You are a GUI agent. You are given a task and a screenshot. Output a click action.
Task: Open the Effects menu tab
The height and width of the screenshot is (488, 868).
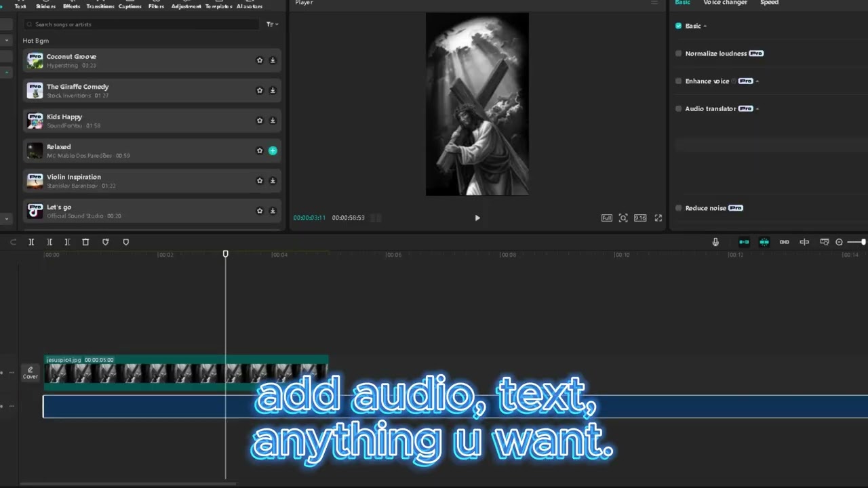(x=71, y=5)
